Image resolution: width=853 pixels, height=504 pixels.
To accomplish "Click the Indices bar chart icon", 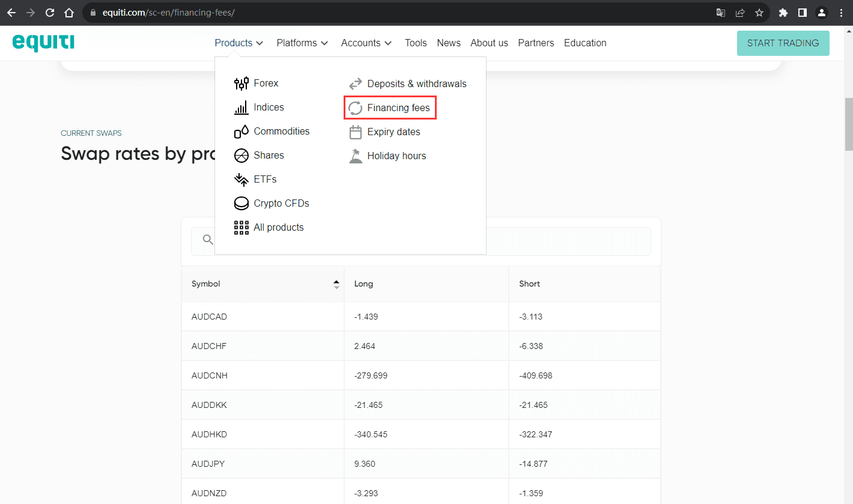I will pos(241,108).
